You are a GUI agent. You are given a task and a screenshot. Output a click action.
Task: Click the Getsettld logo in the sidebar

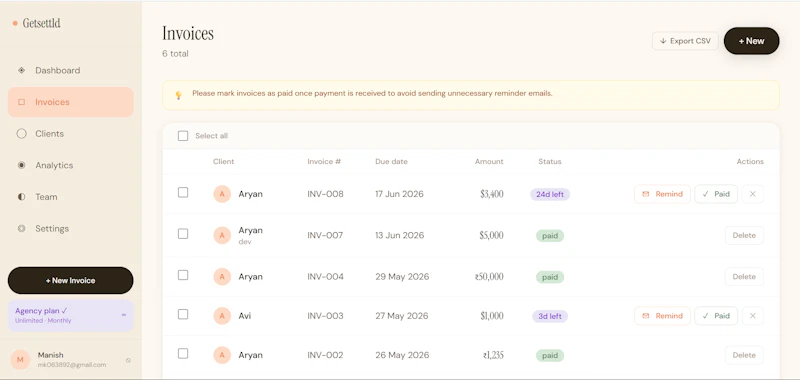click(x=37, y=23)
